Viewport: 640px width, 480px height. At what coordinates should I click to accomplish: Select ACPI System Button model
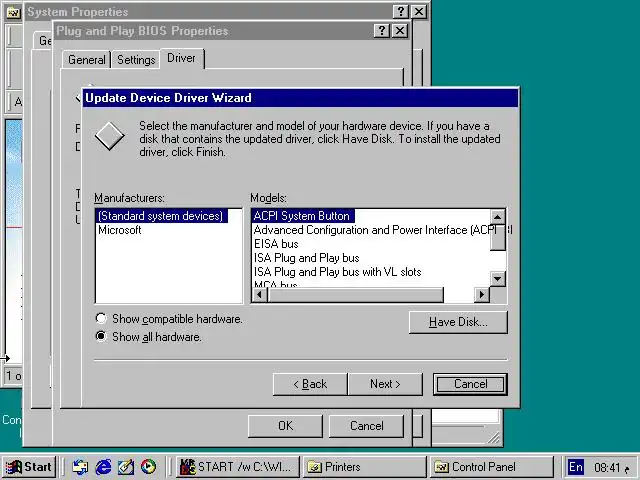[x=302, y=216]
